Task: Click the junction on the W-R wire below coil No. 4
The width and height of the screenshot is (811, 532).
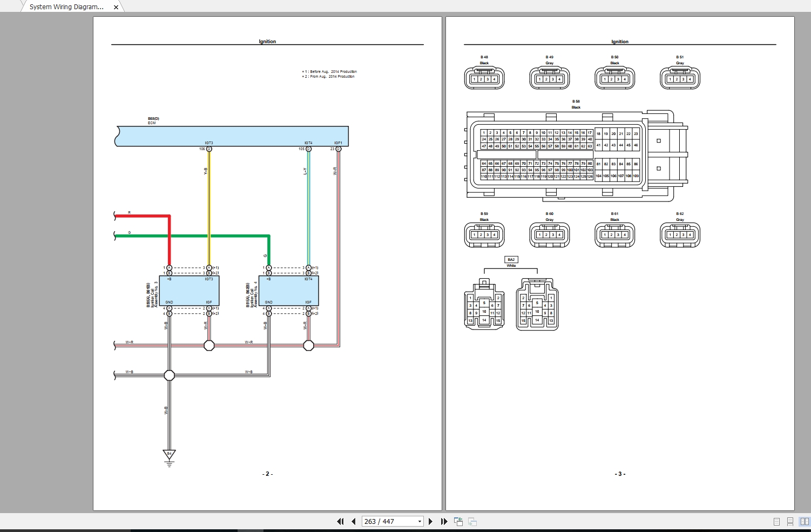Action: (x=309, y=345)
